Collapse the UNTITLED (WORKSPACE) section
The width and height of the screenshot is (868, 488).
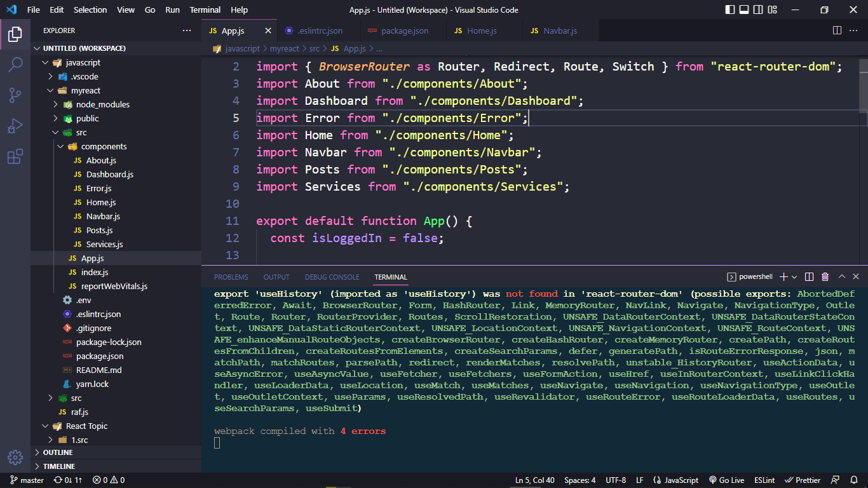click(116, 48)
